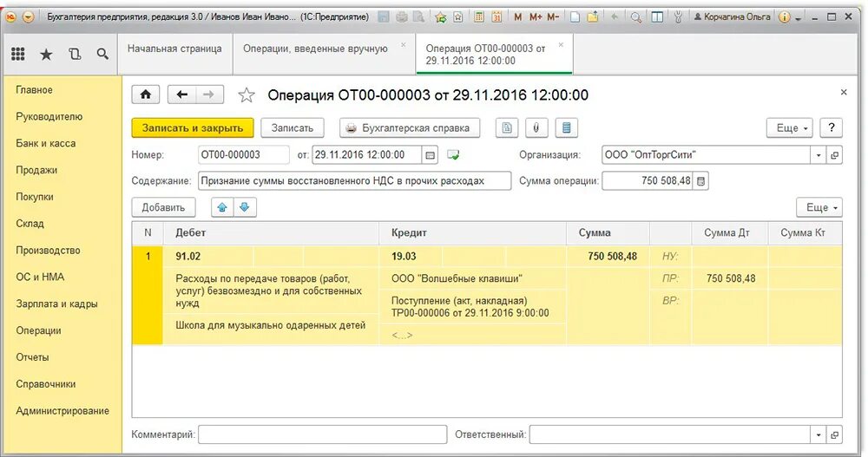868x457 pixels.
Task: Move the row up with the blue arrow
Action: click(x=222, y=207)
